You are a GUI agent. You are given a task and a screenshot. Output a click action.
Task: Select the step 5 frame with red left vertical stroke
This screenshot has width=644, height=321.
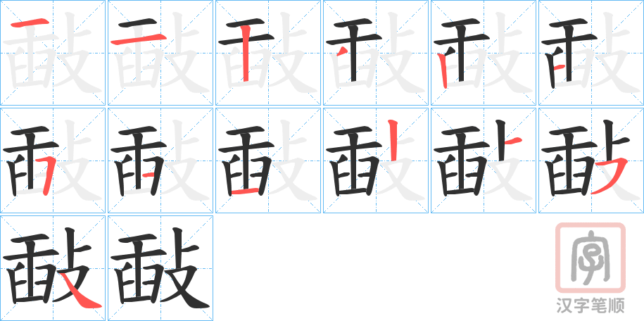(484, 53)
